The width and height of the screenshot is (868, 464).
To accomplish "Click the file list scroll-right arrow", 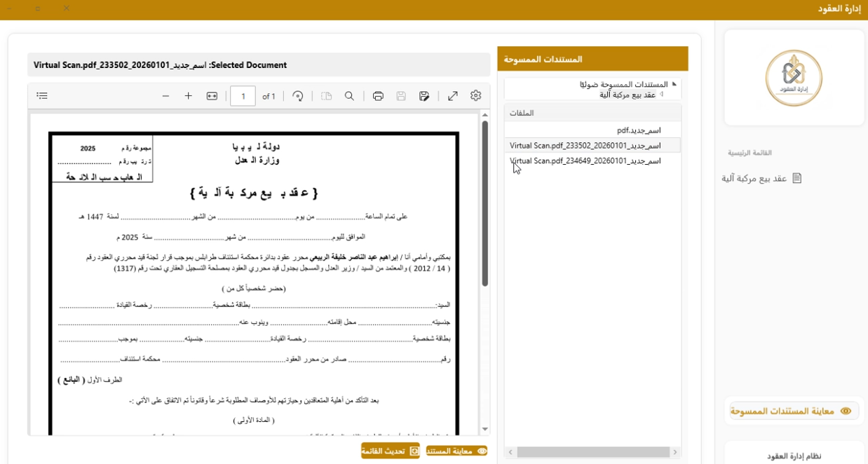I will coord(675,452).
